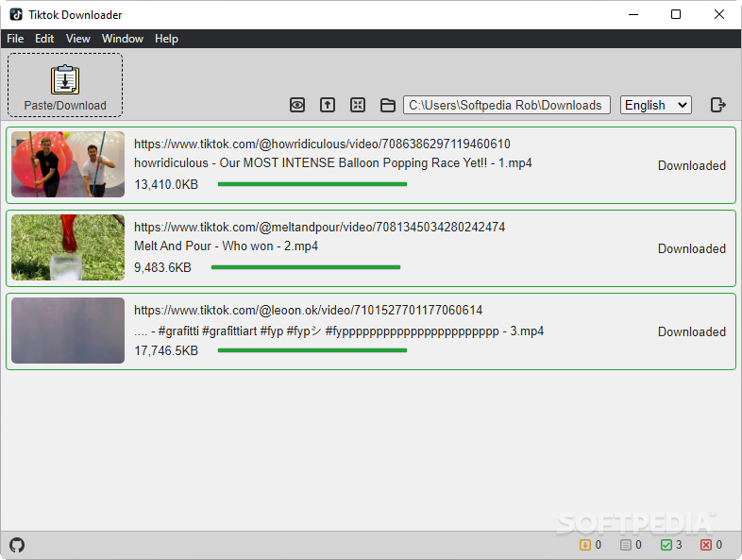
Task: Open the Help menu
Action: point(166,39)
